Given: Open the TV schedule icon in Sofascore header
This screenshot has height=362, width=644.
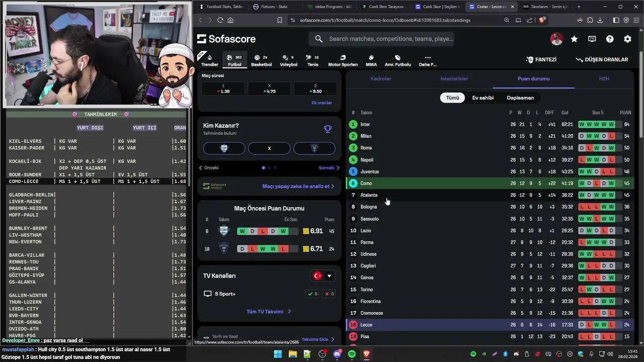Looking at the screenshot, I should (x=592, y=39).
